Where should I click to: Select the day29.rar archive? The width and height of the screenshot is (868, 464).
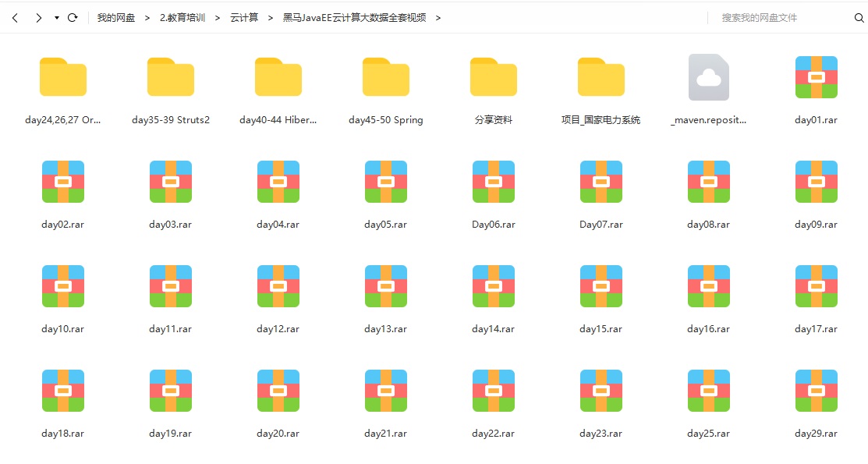[x=816, y=391]
